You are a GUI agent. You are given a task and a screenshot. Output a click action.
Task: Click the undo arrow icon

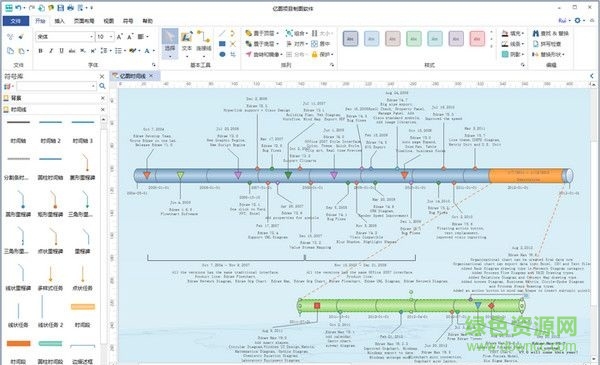[18, 8]
